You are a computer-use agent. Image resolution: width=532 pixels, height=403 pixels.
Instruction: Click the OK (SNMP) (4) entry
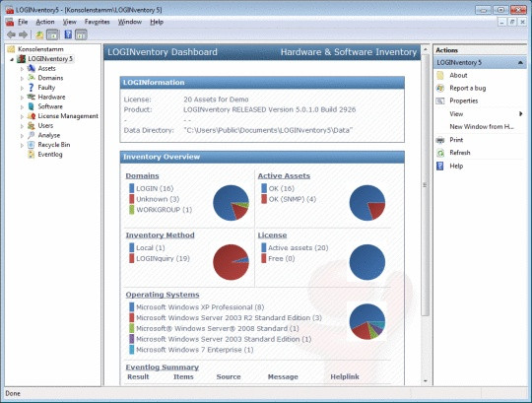coord(293,199)
